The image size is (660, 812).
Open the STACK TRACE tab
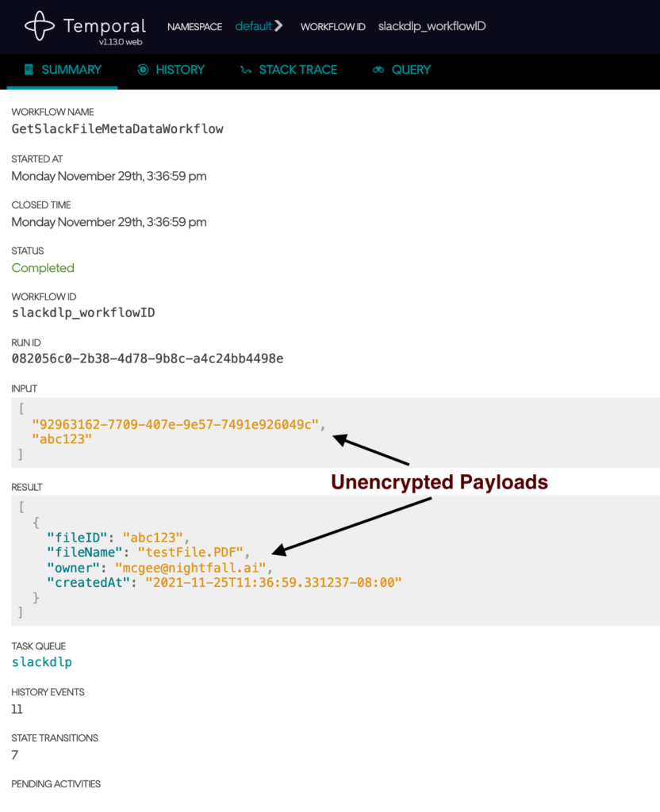297,70
